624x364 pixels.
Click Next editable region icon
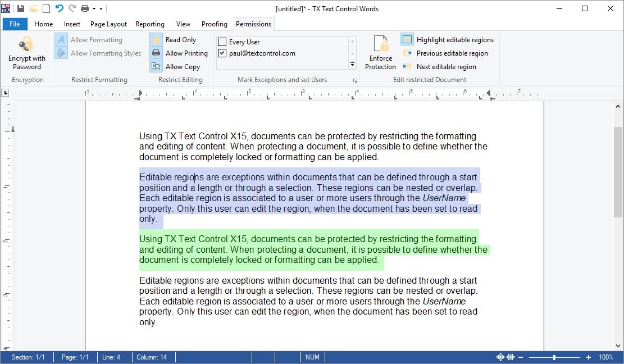point(407,66)
